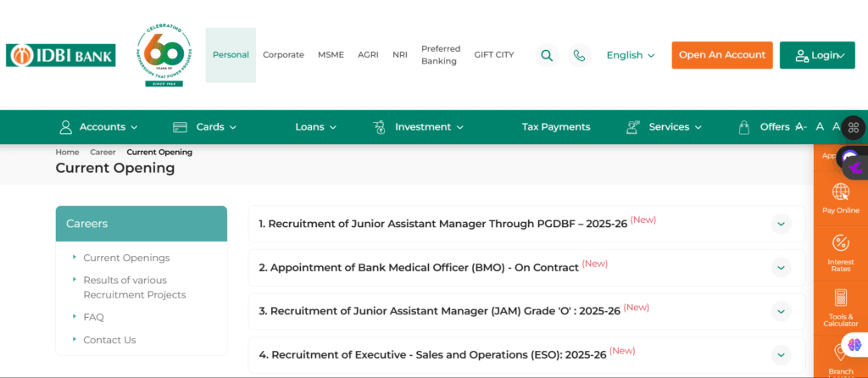
Task: Click the Offers shopping bag icon
Action: [744, 127]
